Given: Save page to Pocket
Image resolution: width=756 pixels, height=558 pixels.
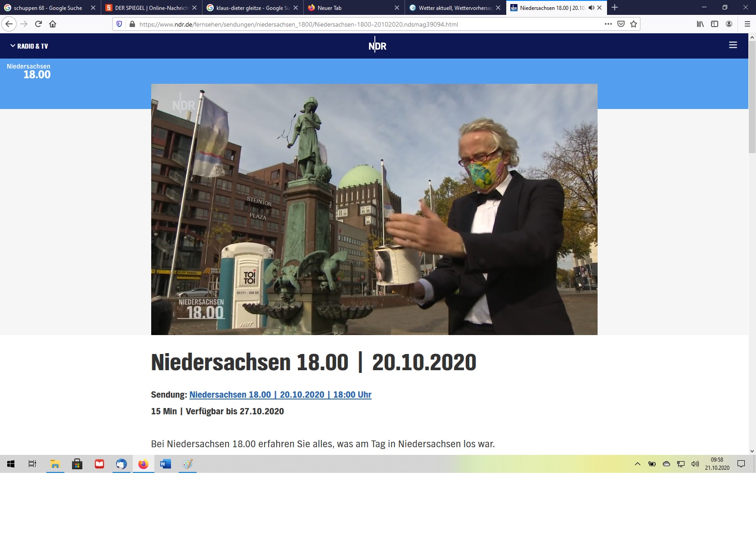Looking at the screenshot, I should pyautogui.click(x=621, y=24).
